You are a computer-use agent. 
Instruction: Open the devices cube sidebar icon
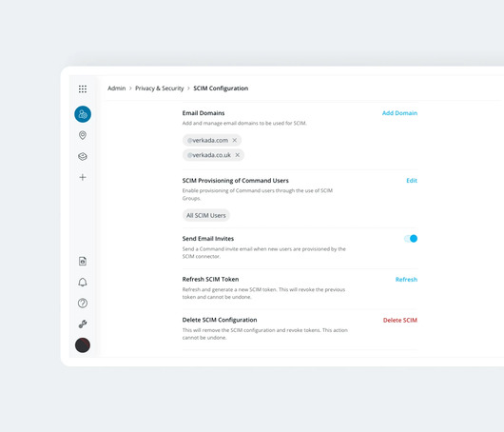click(x=83, y=156)
